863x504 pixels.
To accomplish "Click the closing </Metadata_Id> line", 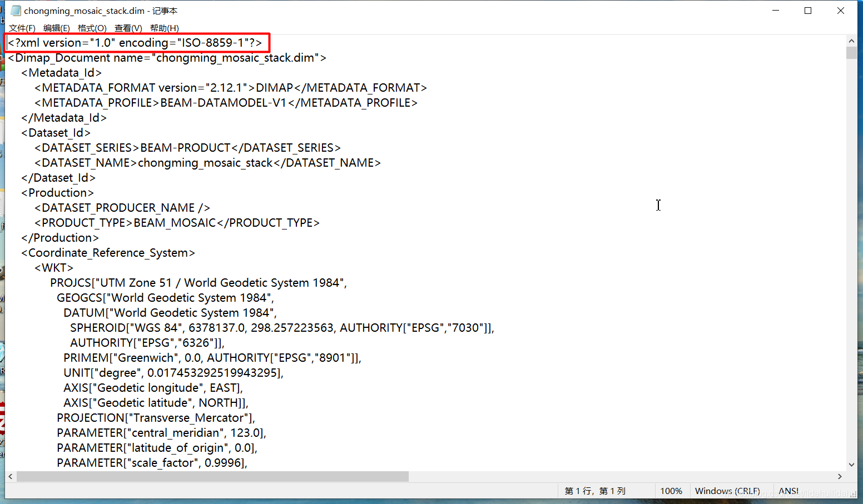I will point(64,118).
